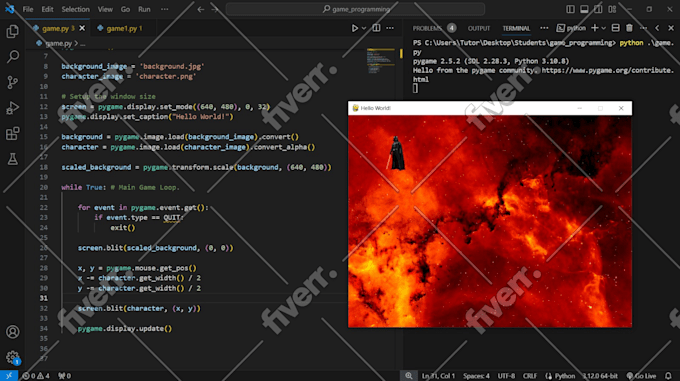Click the zoom magnifier in status bar

pyautogui.click(x=409, y=376)
